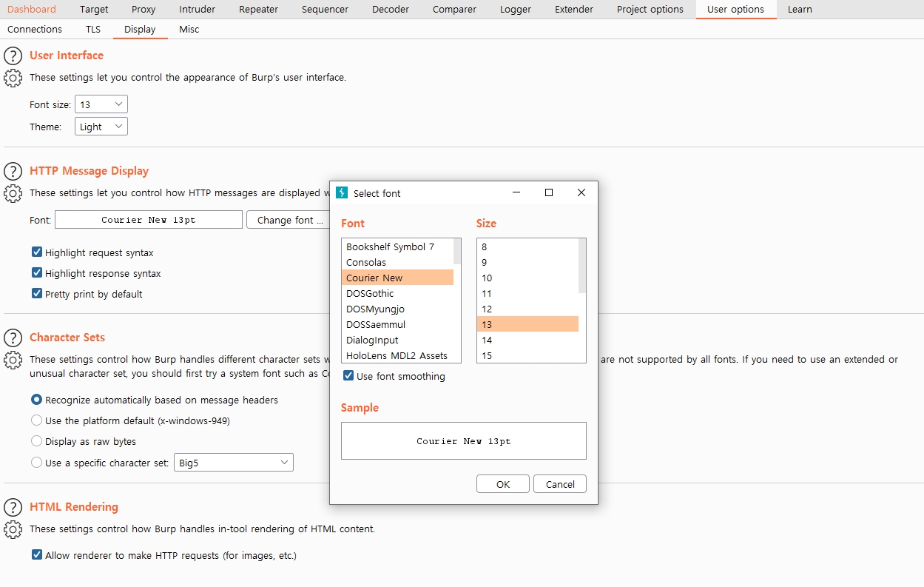The image size is (924, 587).
Task: Open the TLS sub-tab
Action: [x=93, y=30]
